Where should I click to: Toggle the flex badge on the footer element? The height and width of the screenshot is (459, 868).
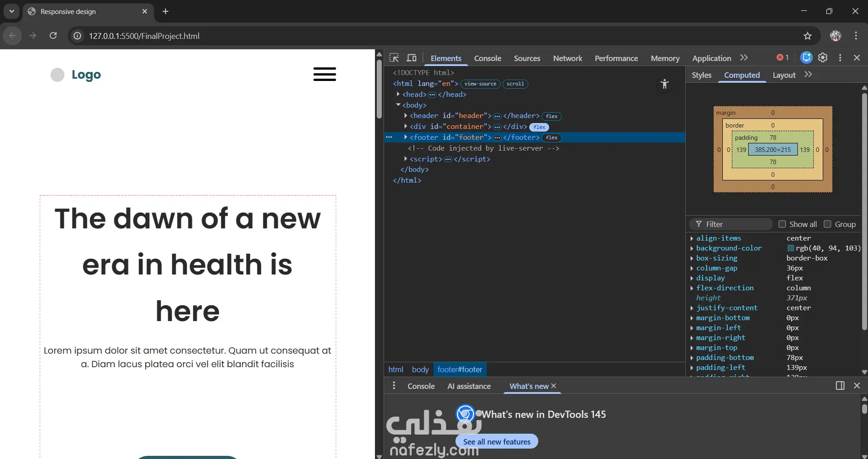551,137
